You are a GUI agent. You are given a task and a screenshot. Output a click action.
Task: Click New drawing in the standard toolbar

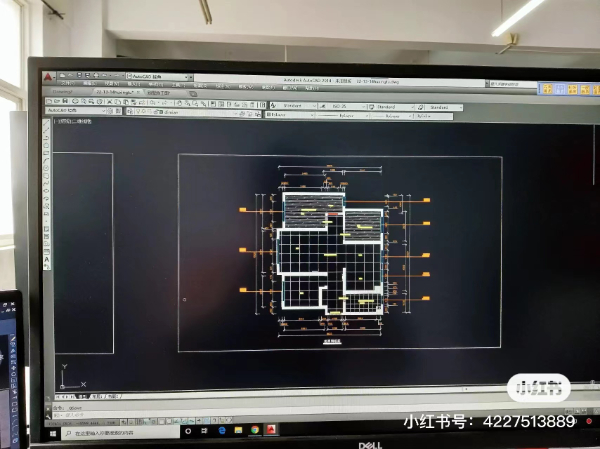click(49, 101)
